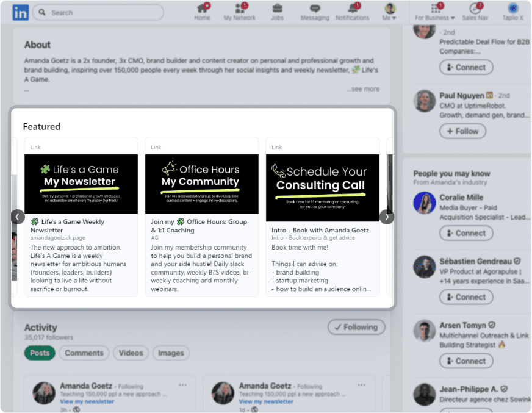Open the Home tab
Screen dimensions: 532x413
point(202,12)
